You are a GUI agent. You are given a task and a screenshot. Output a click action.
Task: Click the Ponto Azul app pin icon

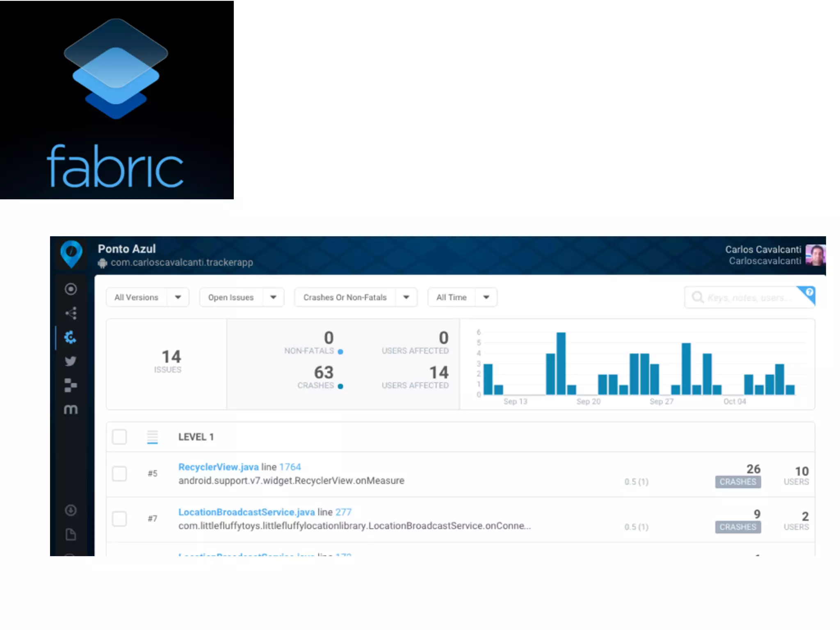tap(71, 254)
